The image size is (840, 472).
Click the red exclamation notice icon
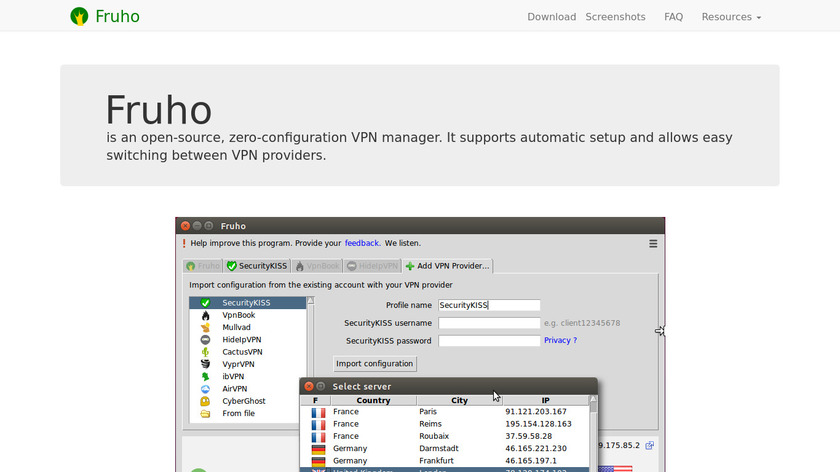[184, 243]
